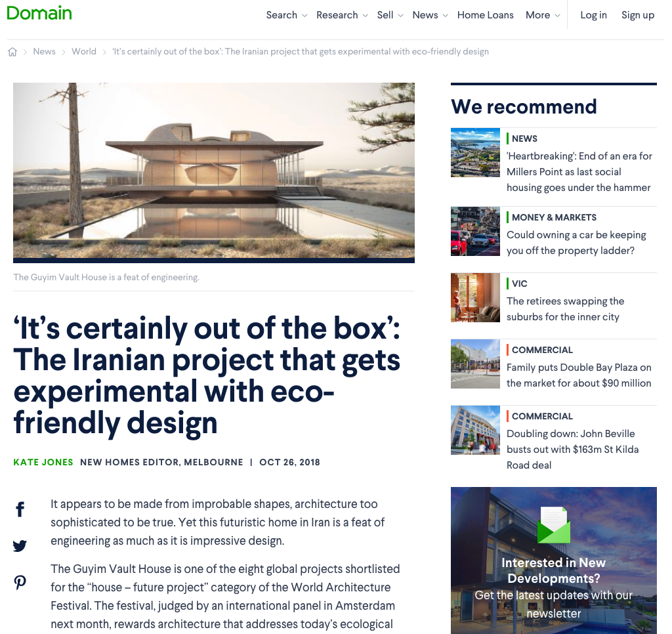Open author Kate Jones's profile
672x634 pixels.
point(43,462)
